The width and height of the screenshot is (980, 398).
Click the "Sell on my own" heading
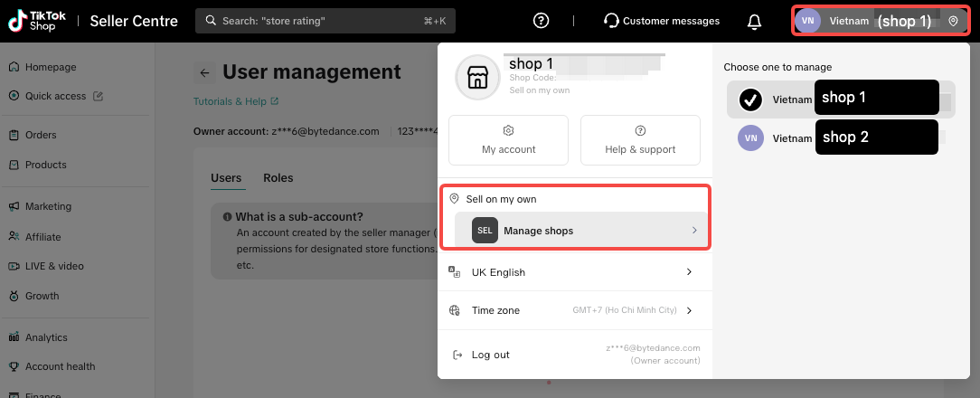click(x=501, y=199)
